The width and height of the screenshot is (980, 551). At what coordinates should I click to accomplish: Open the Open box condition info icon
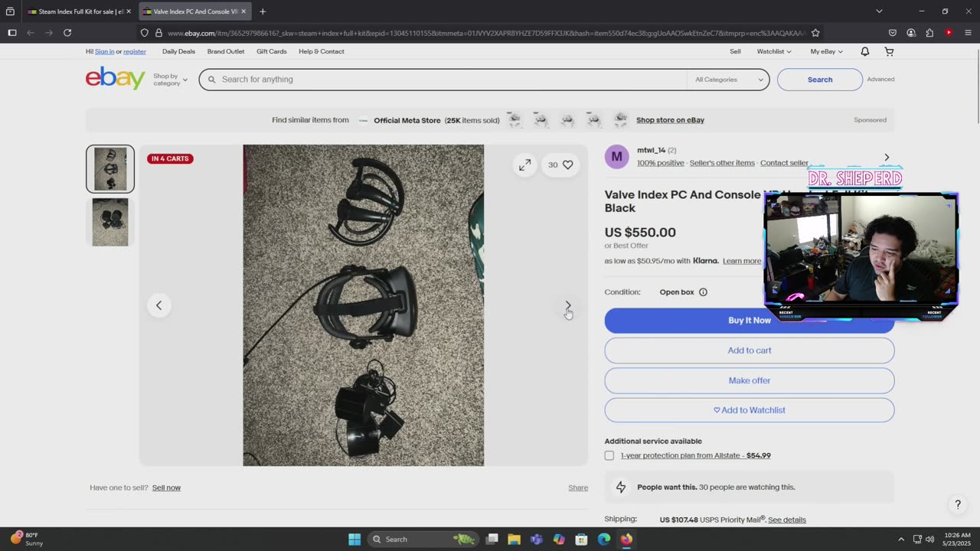703,292
